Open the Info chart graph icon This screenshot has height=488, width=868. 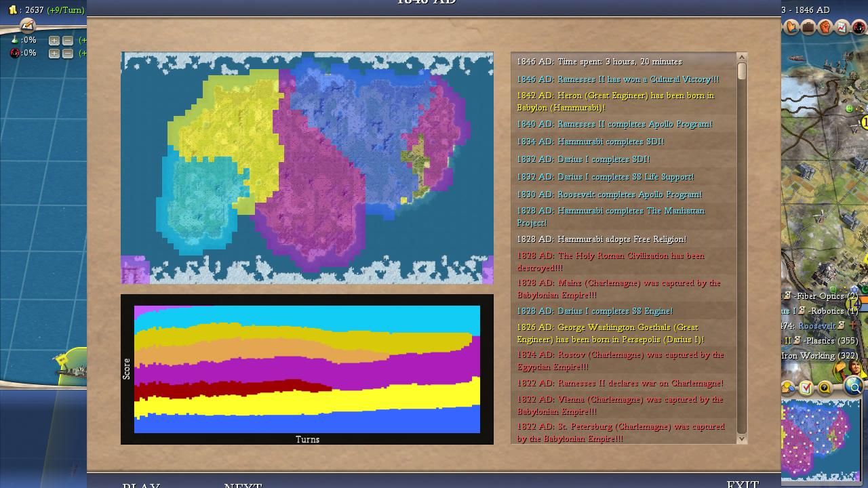point(842,27)
